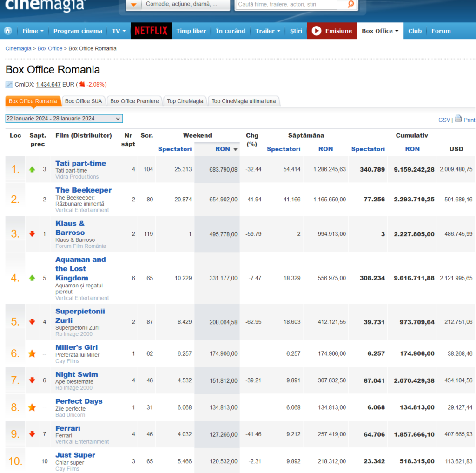Click the home icon in the navigation bar
476x473 pixels.
8,31
